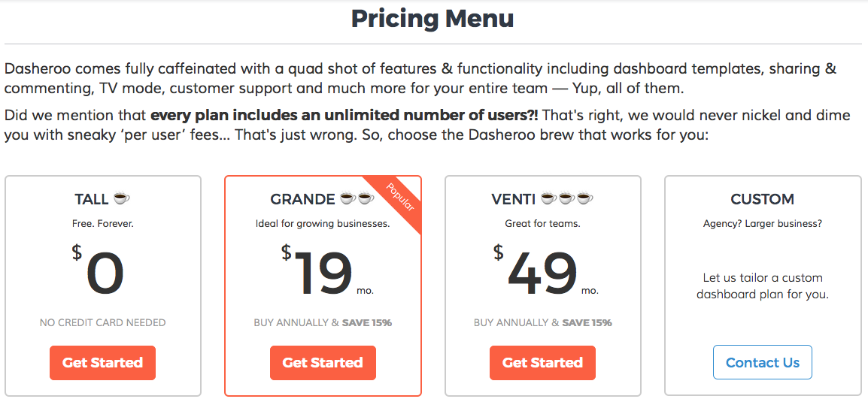This screenshot has width=868, height=408.
Task: Click the Pricing Menu heading
Action: (432, 18)
